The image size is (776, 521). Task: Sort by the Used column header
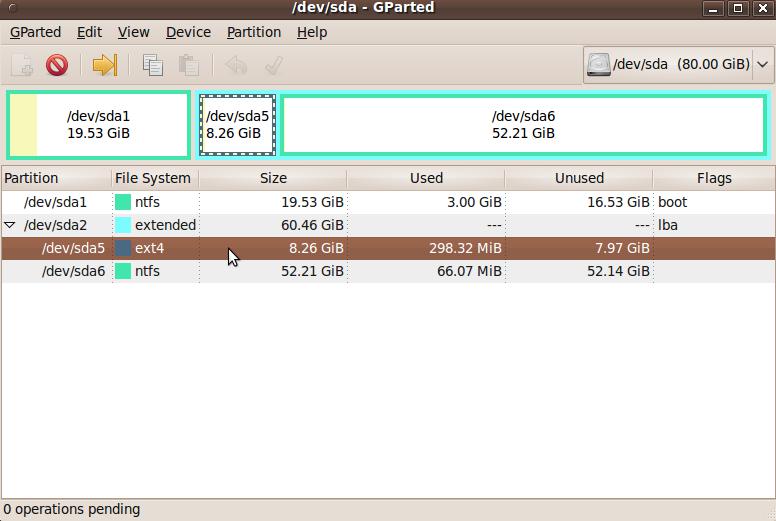pos(426,178)
